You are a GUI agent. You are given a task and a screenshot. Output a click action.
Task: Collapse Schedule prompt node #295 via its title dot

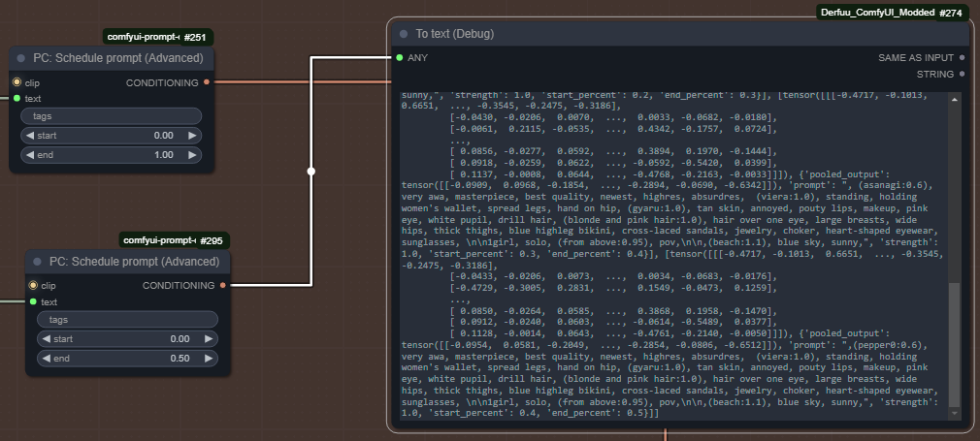[x=38, y=261]
